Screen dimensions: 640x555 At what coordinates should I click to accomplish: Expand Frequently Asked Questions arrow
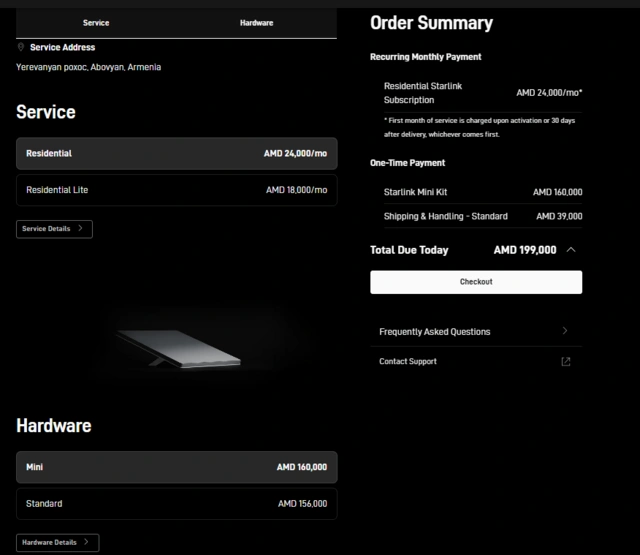point(565,331)
